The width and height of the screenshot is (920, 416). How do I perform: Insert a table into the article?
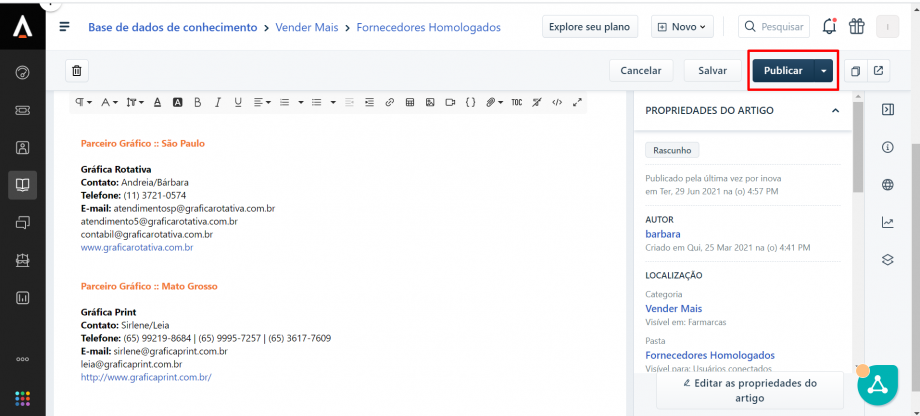tap(409, 102)
